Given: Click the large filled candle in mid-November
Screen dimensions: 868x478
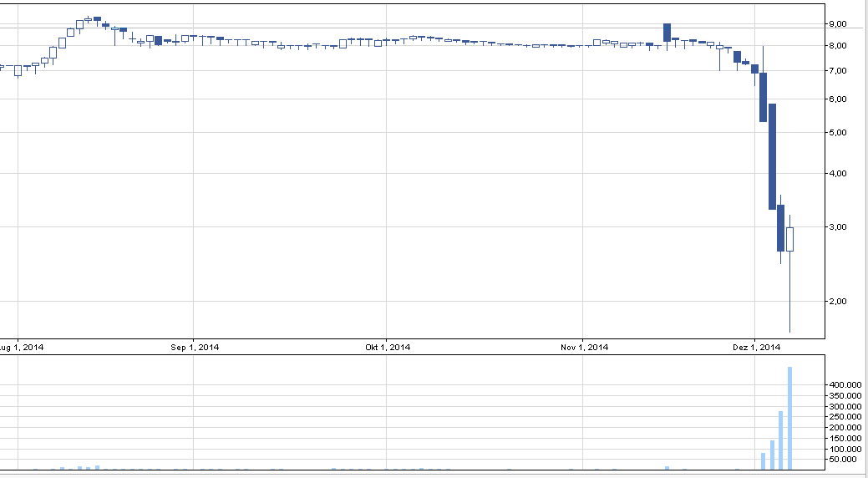Looking at the screenshot, I should tap(667, 33).
